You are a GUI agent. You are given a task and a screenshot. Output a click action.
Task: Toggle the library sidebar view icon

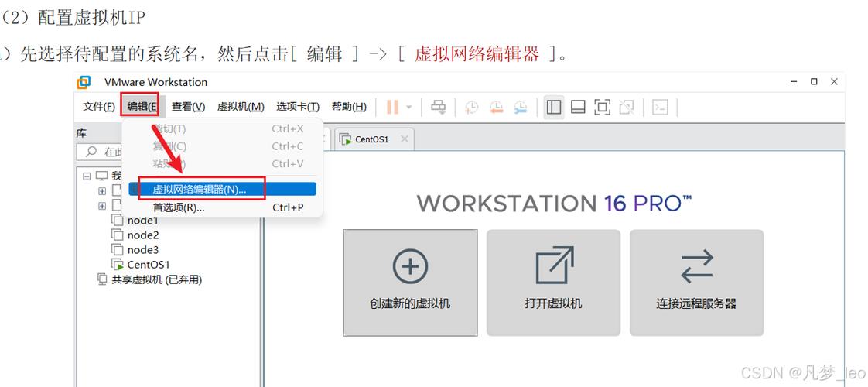click(554, 107)
